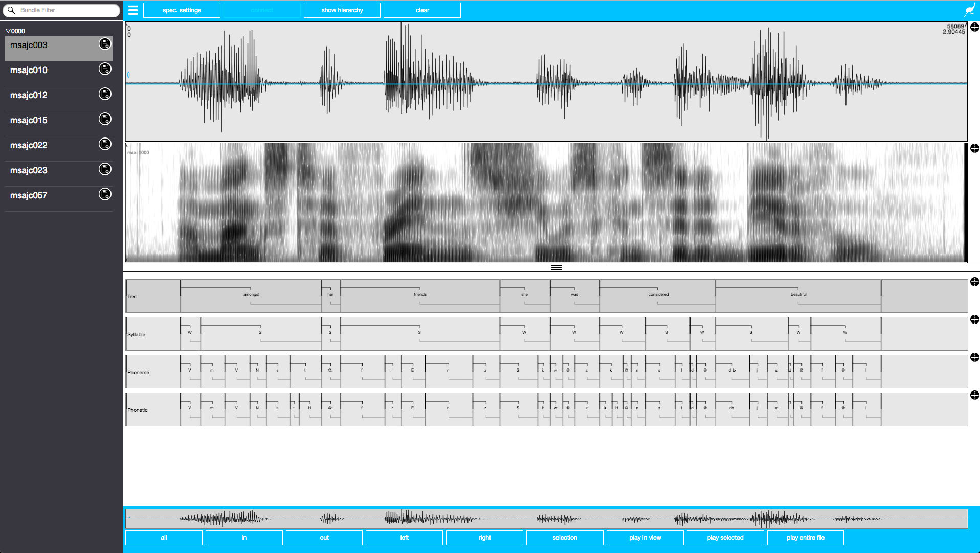Image resolution: width=980 pixels, height=553 pixels.
Task: Click the save icon for msajc003
Action: (x=105, y=44)
